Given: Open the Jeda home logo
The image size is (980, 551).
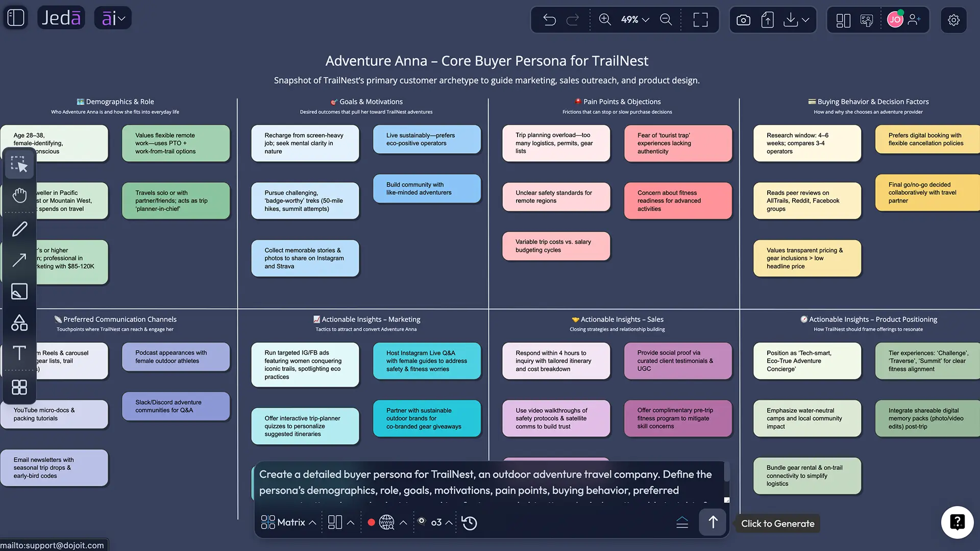Looking at the screenshot, I should (x=61, y=18).
